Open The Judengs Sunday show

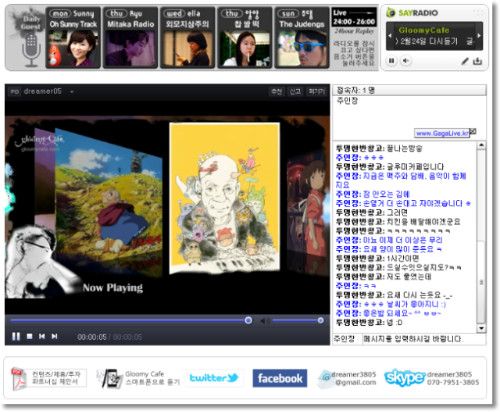(302, 38)
